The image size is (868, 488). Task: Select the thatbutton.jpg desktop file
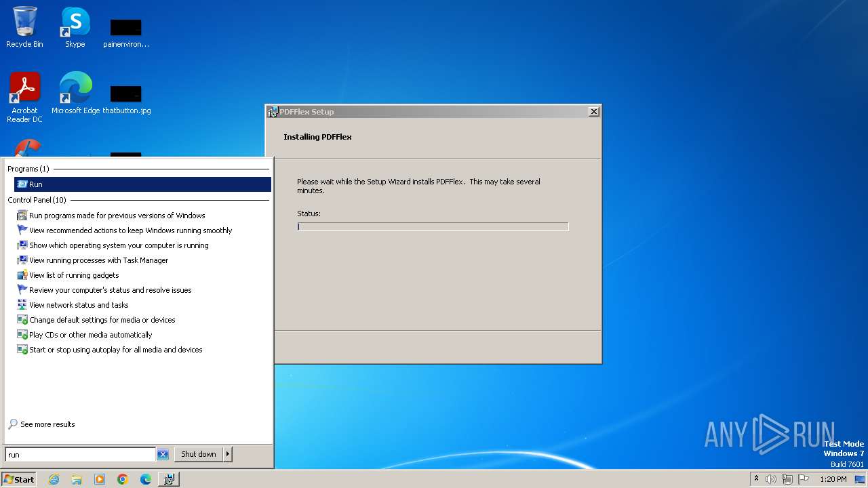pyautogui.click(x=126, y=99)
